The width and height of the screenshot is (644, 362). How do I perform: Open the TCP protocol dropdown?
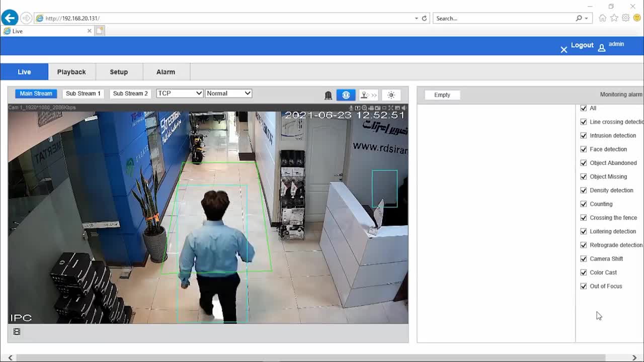pyautogui.click(x=180, y=94)
